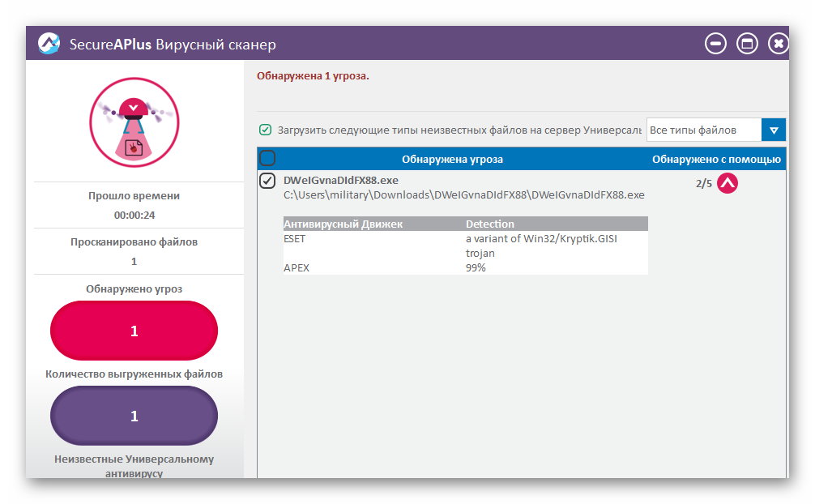Click the 'Просканировано файлов' label

pyautogui.click(x=134, y=241)
